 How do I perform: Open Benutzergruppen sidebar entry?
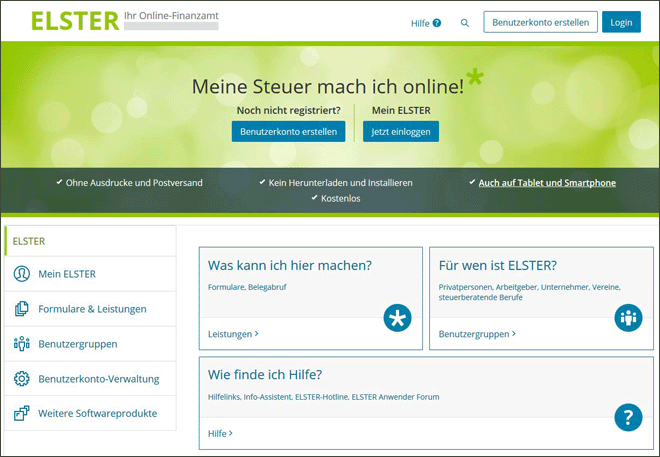[x=90, y=343]
